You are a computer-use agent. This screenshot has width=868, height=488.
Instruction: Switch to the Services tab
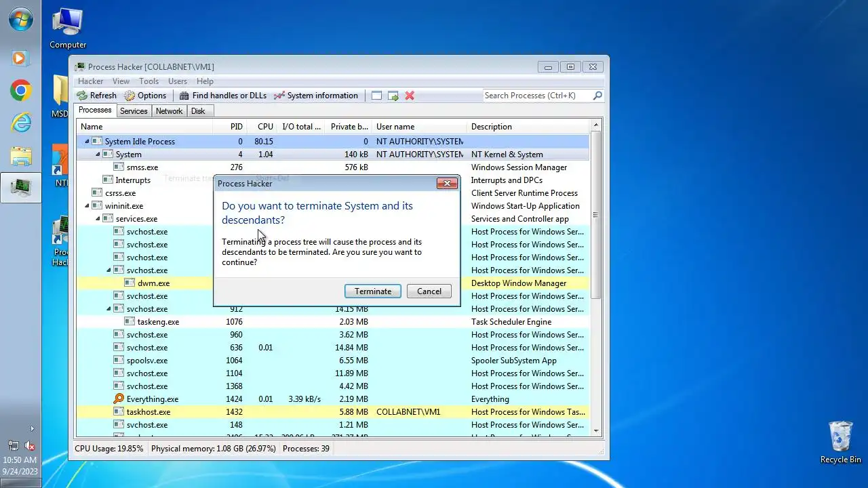point(134,111)
